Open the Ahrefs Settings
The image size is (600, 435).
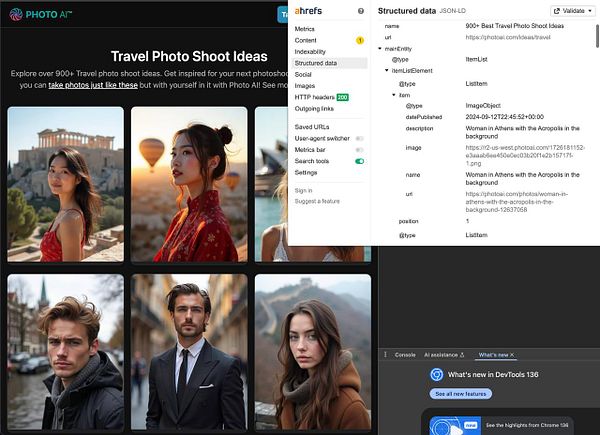click(306, 173)
